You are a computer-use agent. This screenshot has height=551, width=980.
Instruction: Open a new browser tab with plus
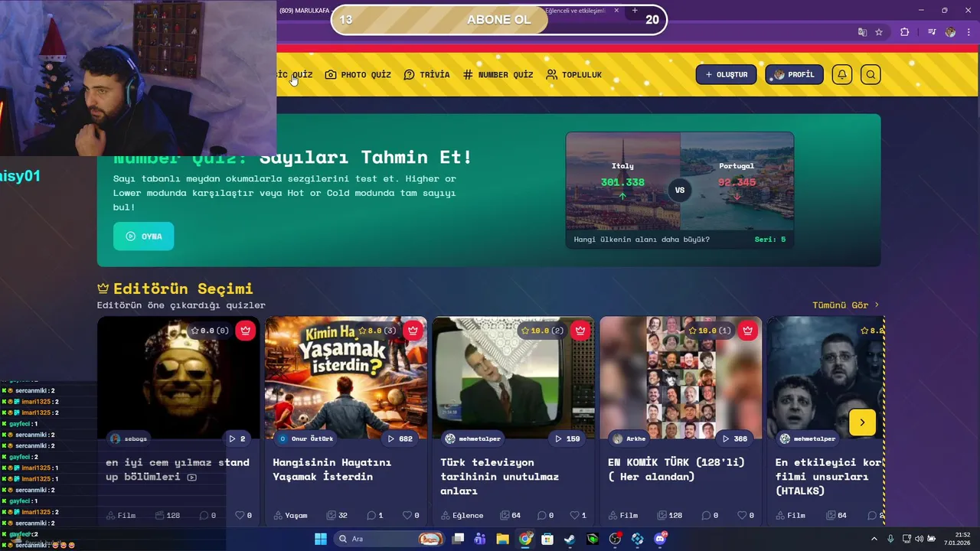point(635,11)
